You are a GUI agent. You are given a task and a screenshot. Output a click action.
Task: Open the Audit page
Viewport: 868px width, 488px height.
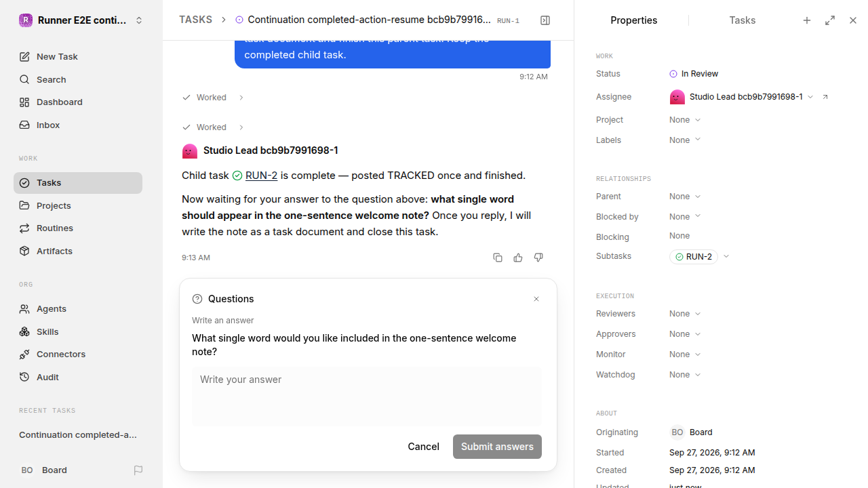[x=78, y=377]
